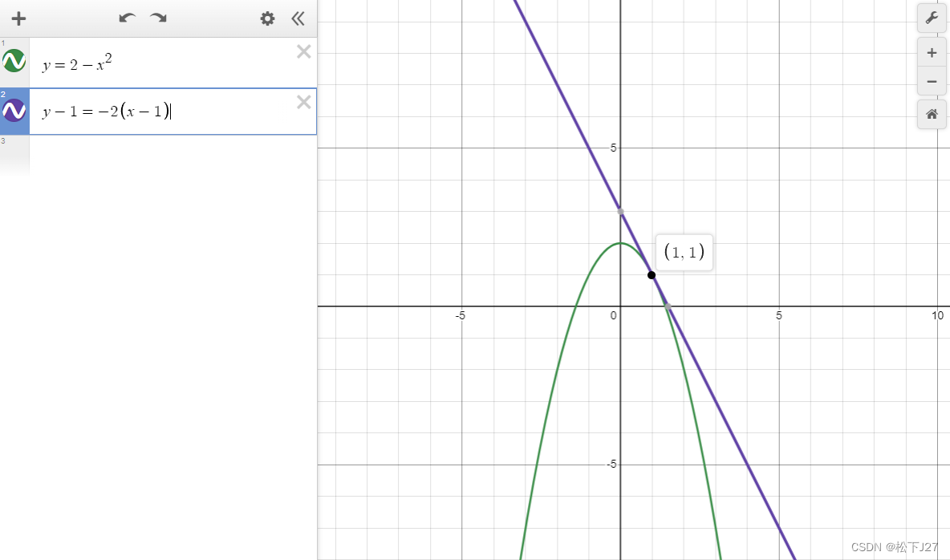The width and height of the screenshot is (950, 560).
Task: Undo the last edit
Action: [x=128, y=18]
